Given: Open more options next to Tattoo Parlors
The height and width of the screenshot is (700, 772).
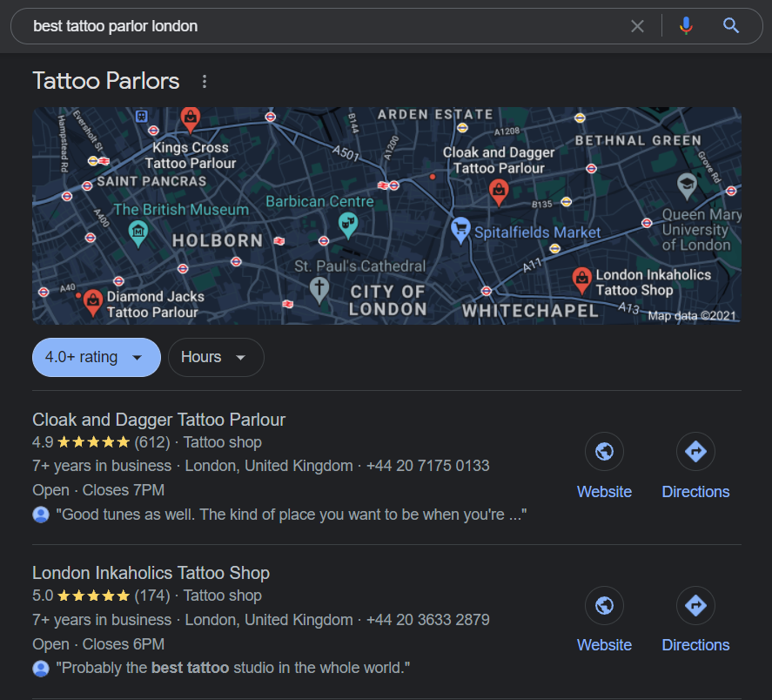Looking at the screenshot, I should click(205, 81).
